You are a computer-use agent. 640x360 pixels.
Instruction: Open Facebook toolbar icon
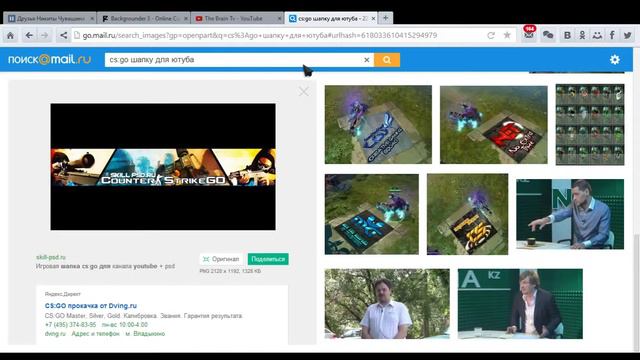pos(612,36)
